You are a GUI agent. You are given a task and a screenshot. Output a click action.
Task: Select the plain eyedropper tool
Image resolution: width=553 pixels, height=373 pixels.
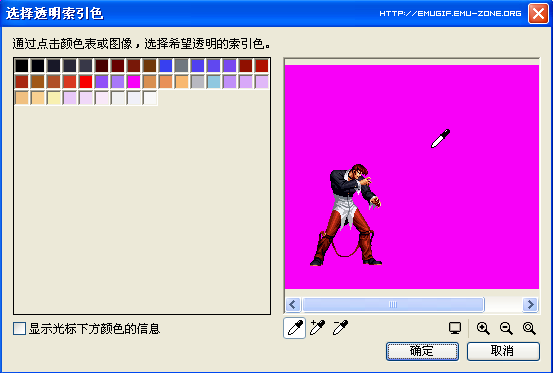[294, 328]
